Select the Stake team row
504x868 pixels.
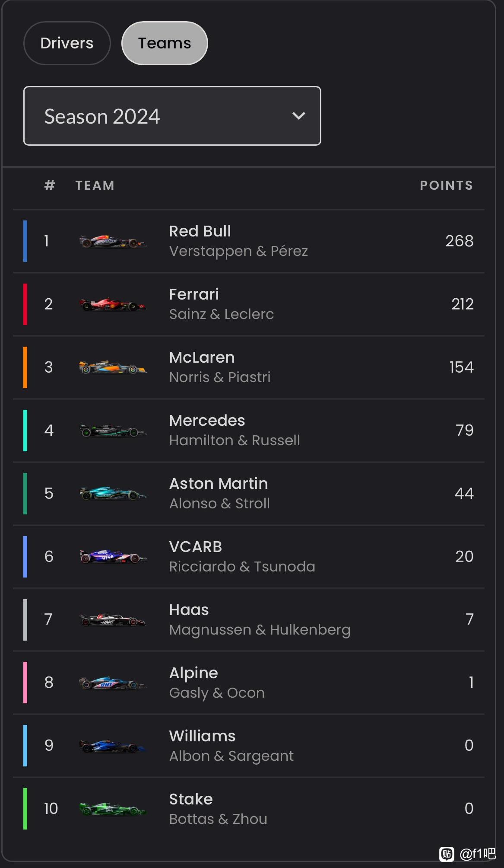tap(249, 809)
